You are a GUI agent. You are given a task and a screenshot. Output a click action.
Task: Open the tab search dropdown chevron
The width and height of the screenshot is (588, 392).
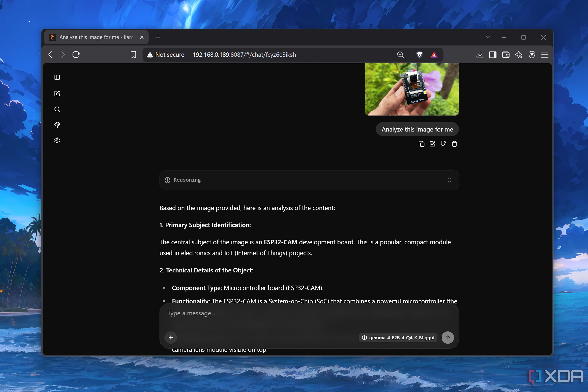pos(488,37)
